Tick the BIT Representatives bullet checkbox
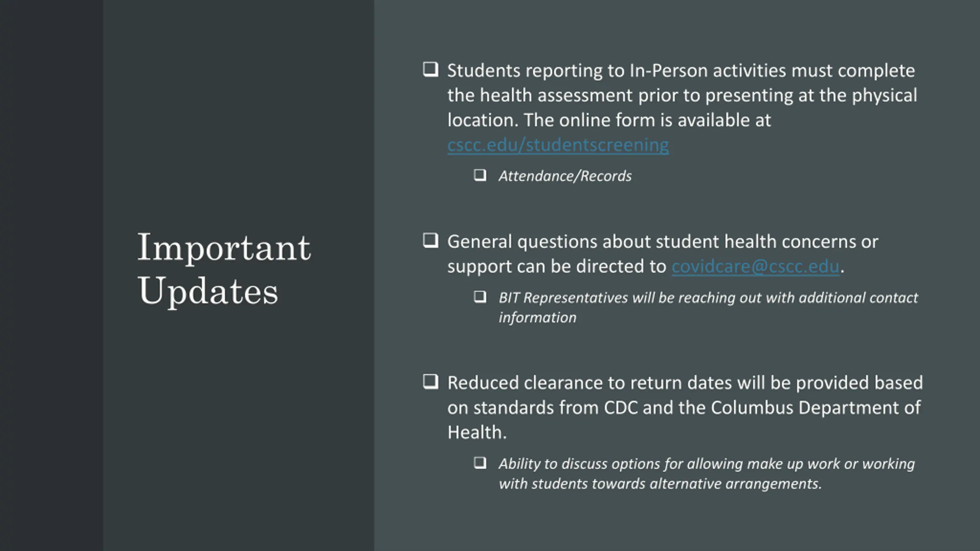The height and width of the screenshot is (551, 980). click(480, 297)
